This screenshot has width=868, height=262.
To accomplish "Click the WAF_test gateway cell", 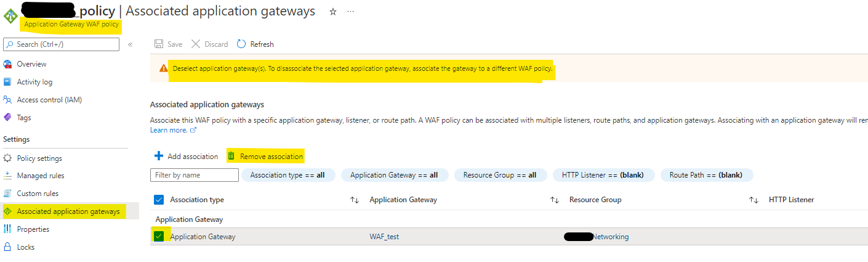I will (384, 237).
